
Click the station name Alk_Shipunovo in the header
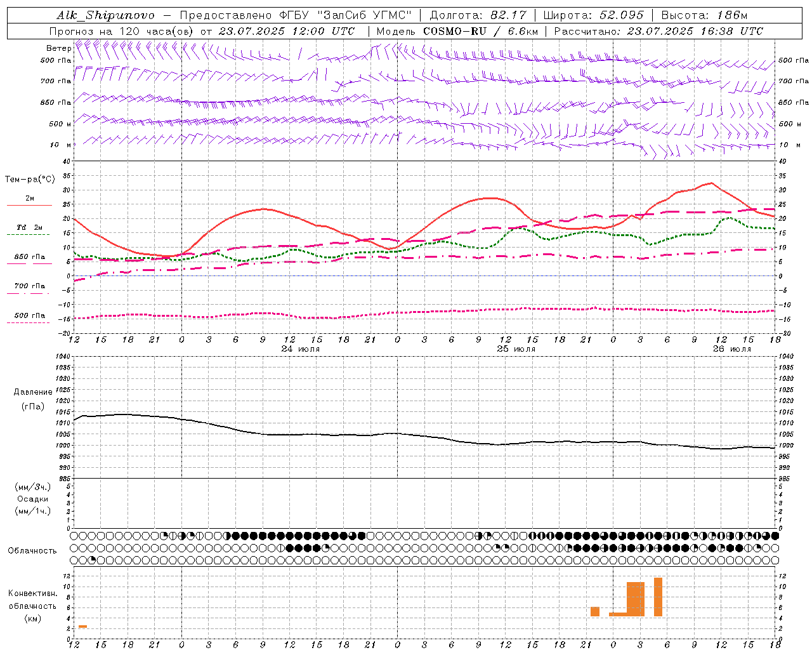(x=105, y=15)
